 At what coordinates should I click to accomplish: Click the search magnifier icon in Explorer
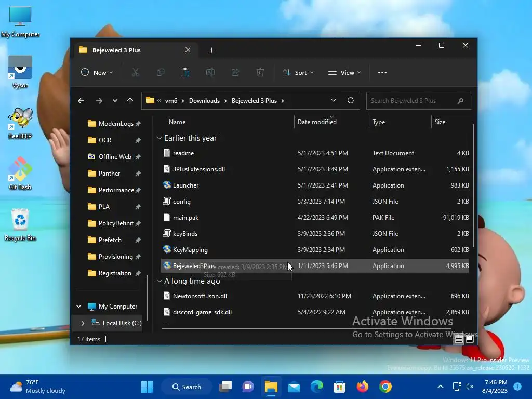click(x=460, y=101)
